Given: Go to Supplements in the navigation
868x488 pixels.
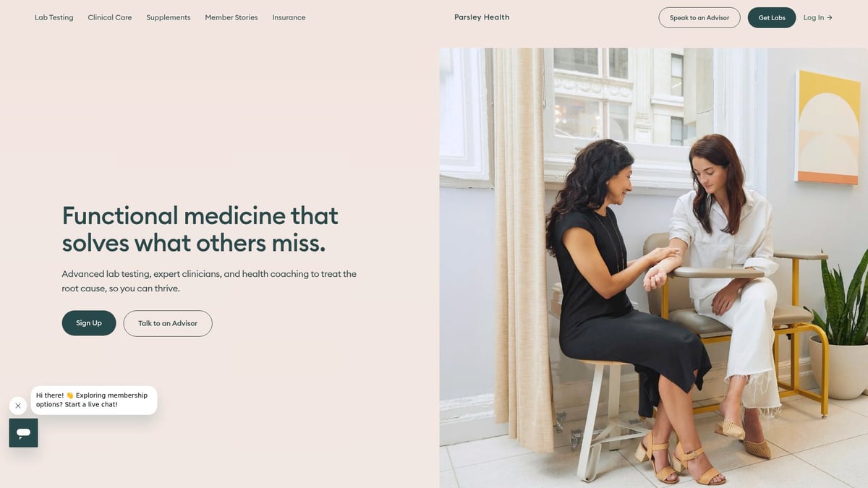Looking at the screenshot, I should pos(169,17).
